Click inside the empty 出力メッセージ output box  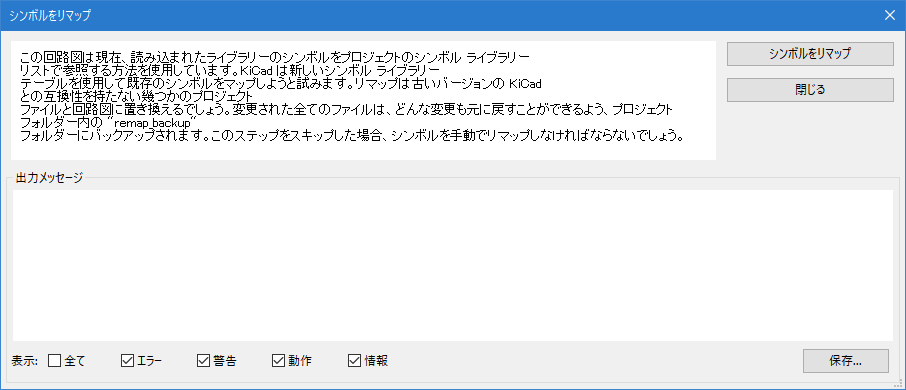[x=452, y=265]
